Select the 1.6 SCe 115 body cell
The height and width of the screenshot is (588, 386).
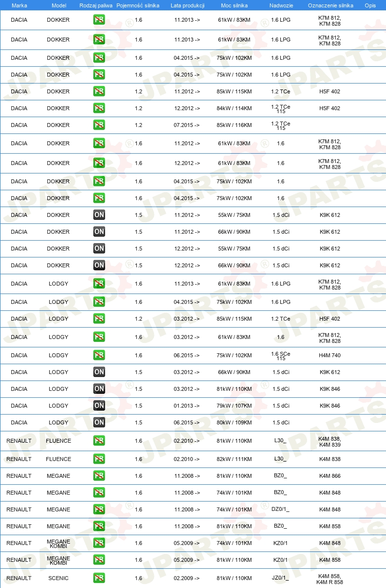coord(281,356)
